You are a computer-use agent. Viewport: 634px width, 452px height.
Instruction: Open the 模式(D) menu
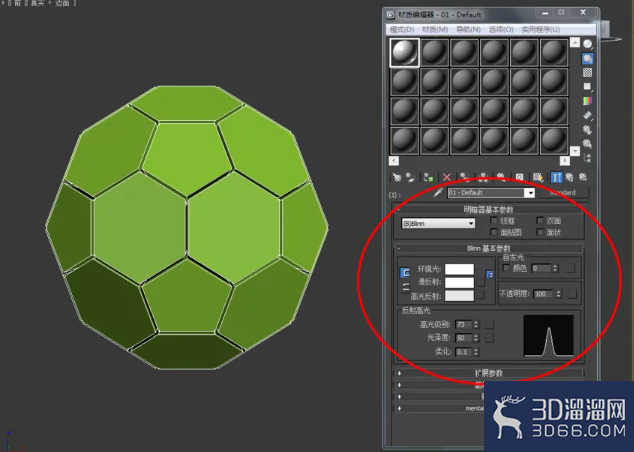(x=402, y=30)
